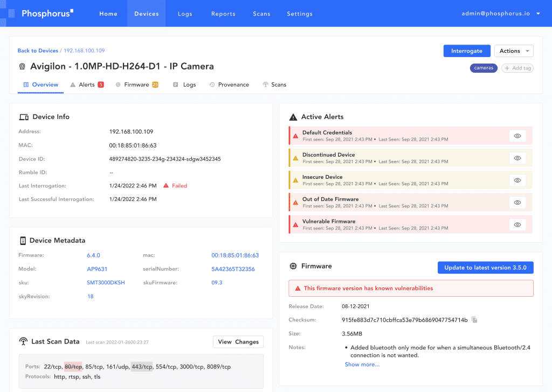Toggle visibility of Default Credentials alert

pos(517,136)
